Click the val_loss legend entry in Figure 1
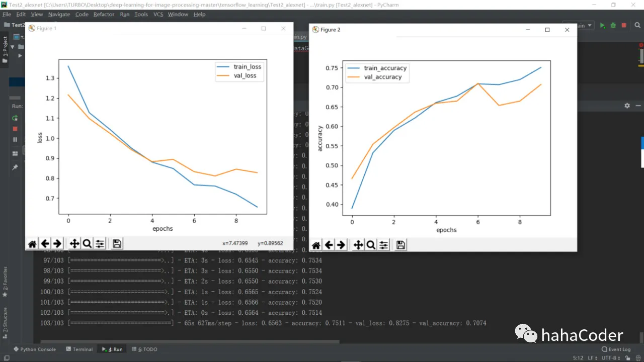This screenshot has height=362, width=644. coord(236,76)
